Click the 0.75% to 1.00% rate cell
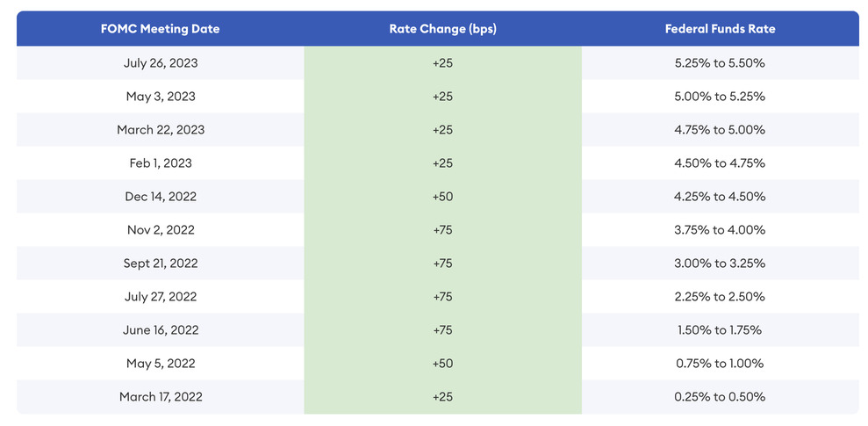This screenshot has width=868, height=426. (720, 363)
